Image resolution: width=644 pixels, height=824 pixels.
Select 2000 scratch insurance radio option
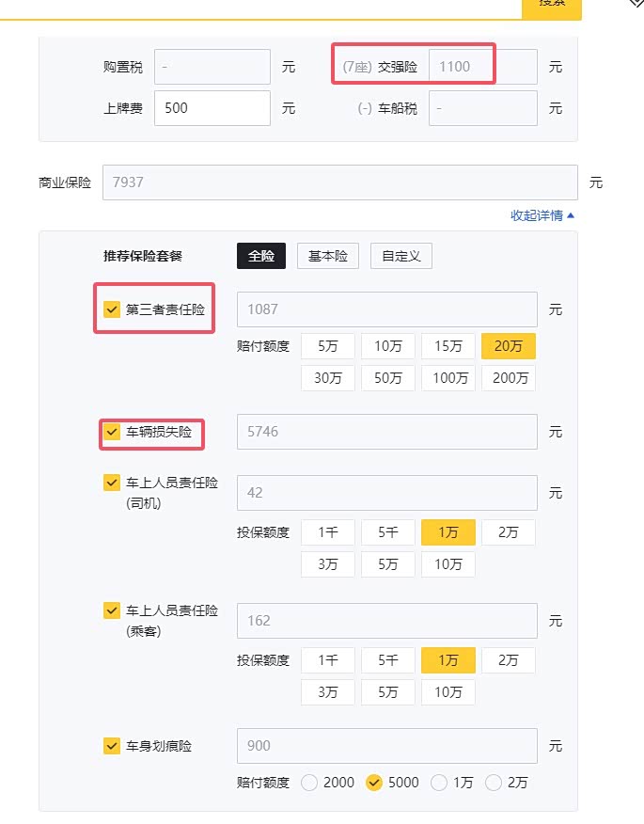coord(309,783)
